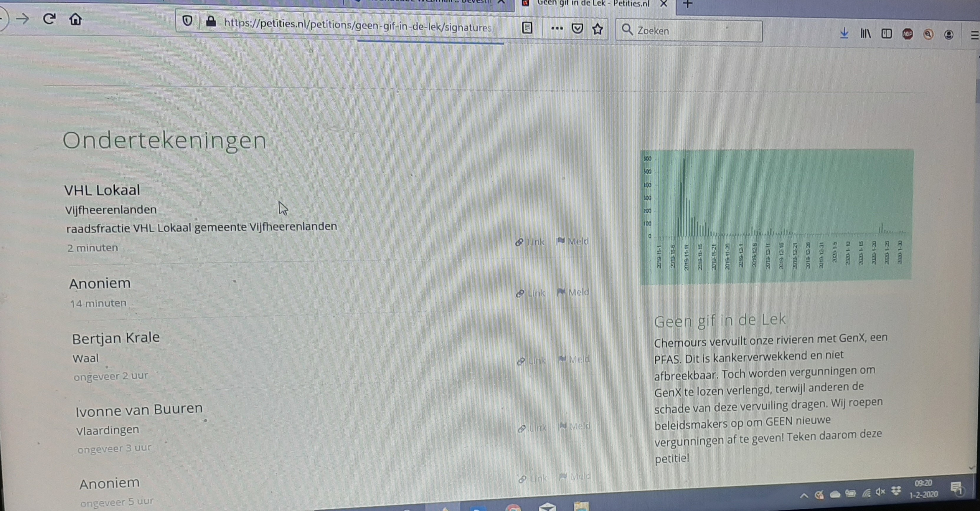This screenshot has height=511, width=980.
Task: Open the clock showing 09:20 1-2-2020
Action: (923, 489)
